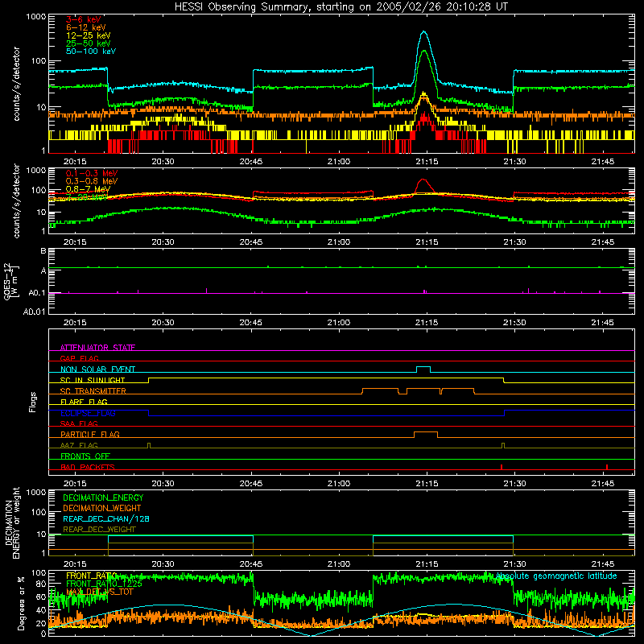Select the 3-6 keV legend label
Viewport: 644px width, 644px height.
(x=83, y=19)
